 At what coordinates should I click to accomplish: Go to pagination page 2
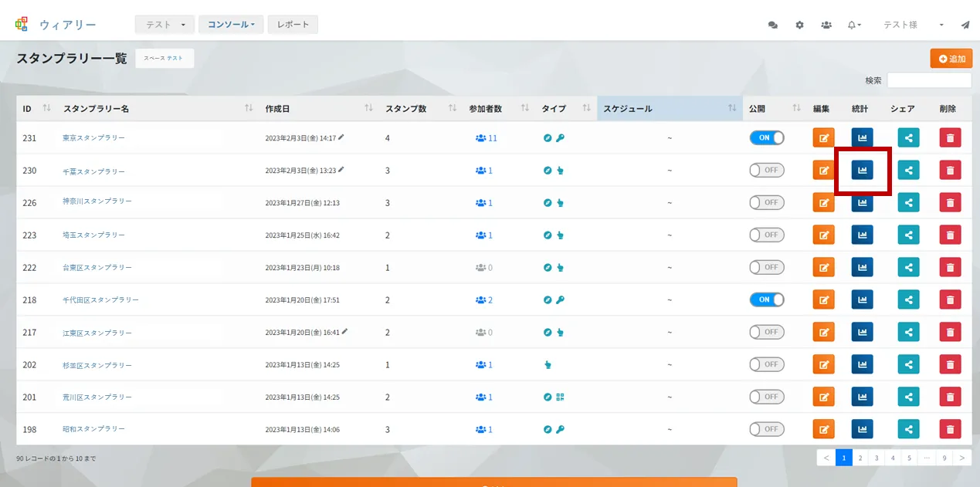(x=860, y=458)
